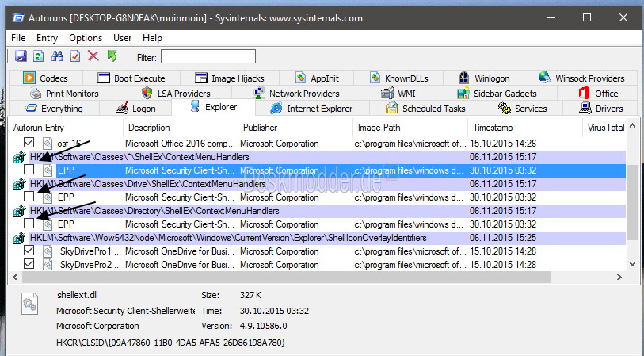
Task: Click the horizontal scrollbar thumb
Action: click(x=286, y=277)
